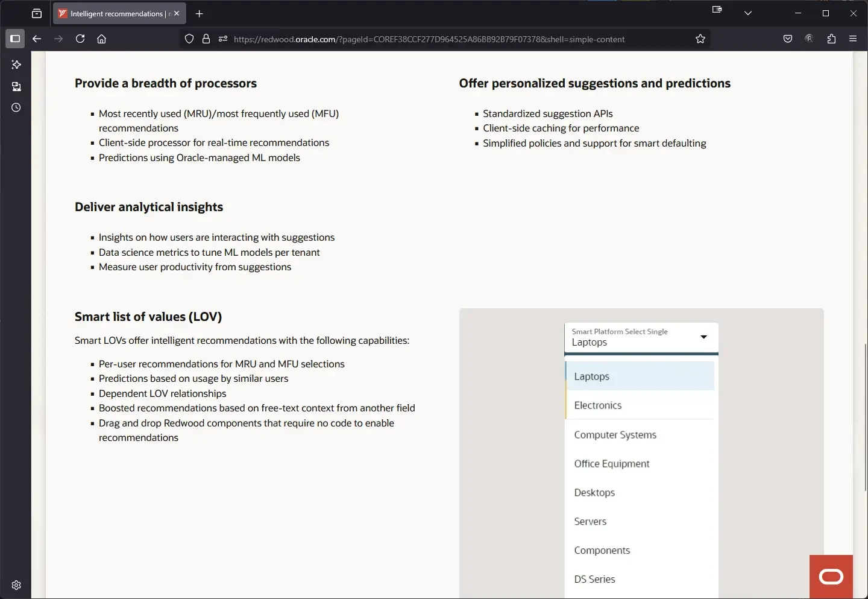The width and height of the screenshot is (868, 599).
Task: Toggle the sidebar panel button
Action: (x=15, y=39)
